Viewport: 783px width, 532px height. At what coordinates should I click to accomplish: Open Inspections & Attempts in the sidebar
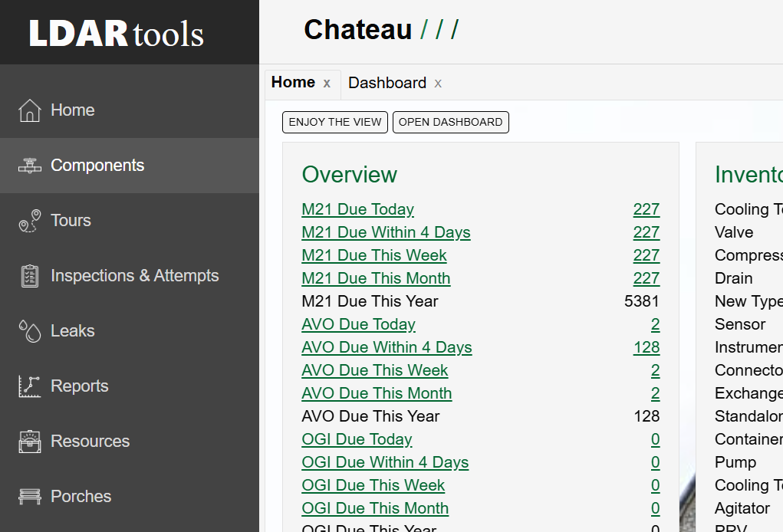(x=130, y=276)
